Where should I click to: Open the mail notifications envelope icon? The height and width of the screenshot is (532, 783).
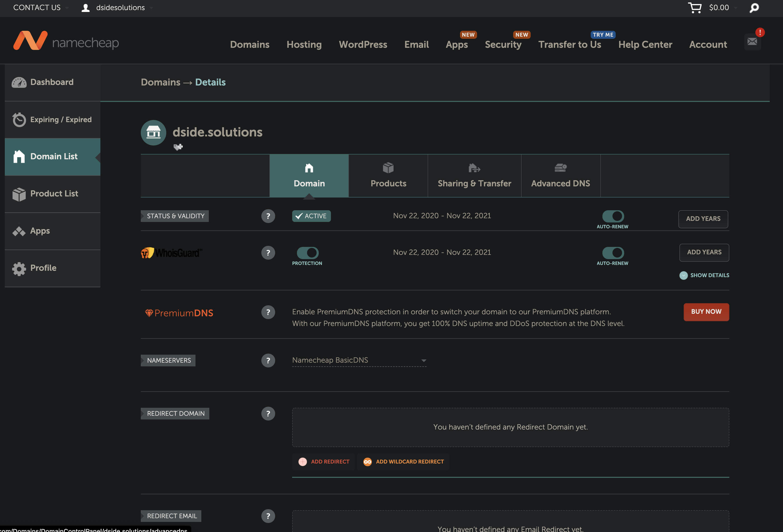pyautogui.click(x=752, y=42)
